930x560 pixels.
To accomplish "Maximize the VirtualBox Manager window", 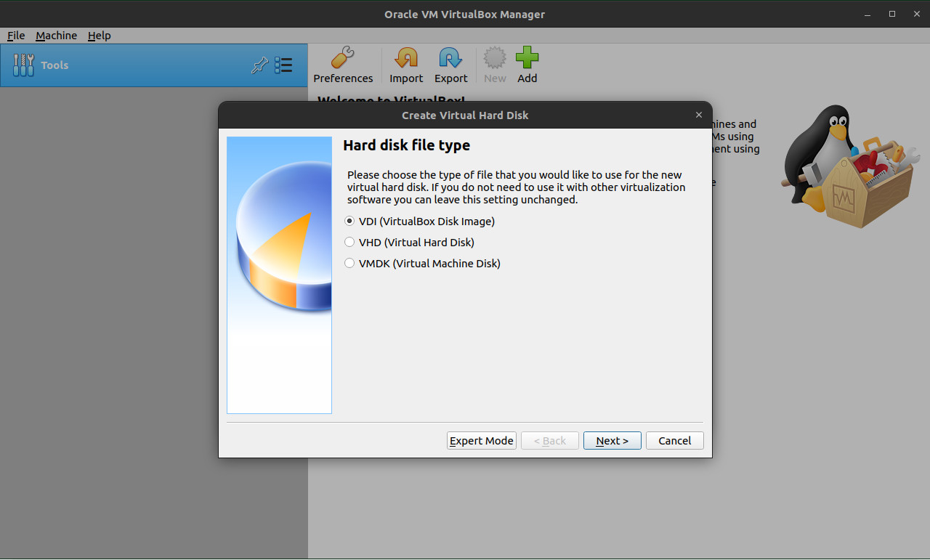I will (x=892, y=15).
